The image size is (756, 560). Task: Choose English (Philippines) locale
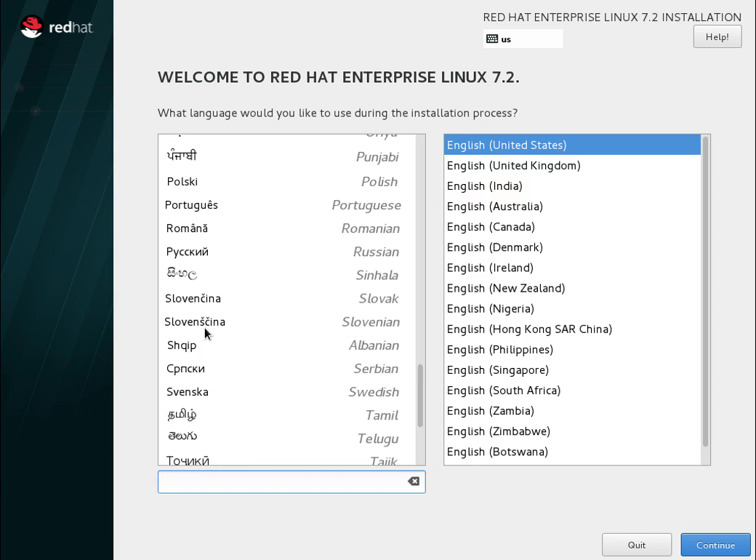[x=572, y=350]
